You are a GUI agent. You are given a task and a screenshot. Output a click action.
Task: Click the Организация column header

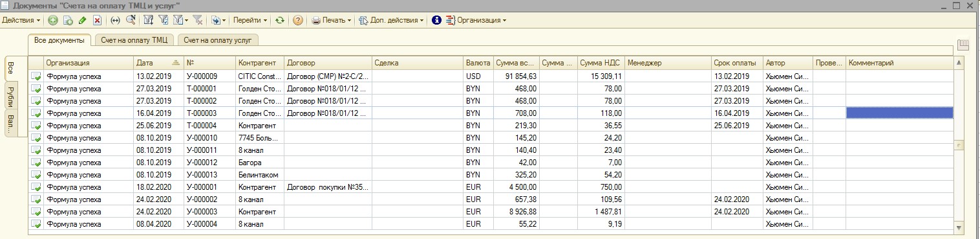click(89, 63)
